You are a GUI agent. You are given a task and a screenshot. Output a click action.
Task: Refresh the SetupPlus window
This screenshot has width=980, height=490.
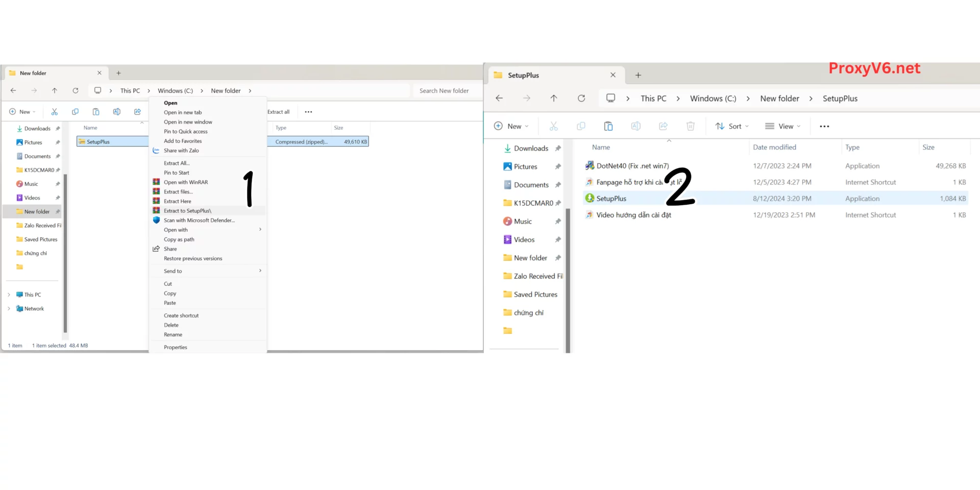581,98
